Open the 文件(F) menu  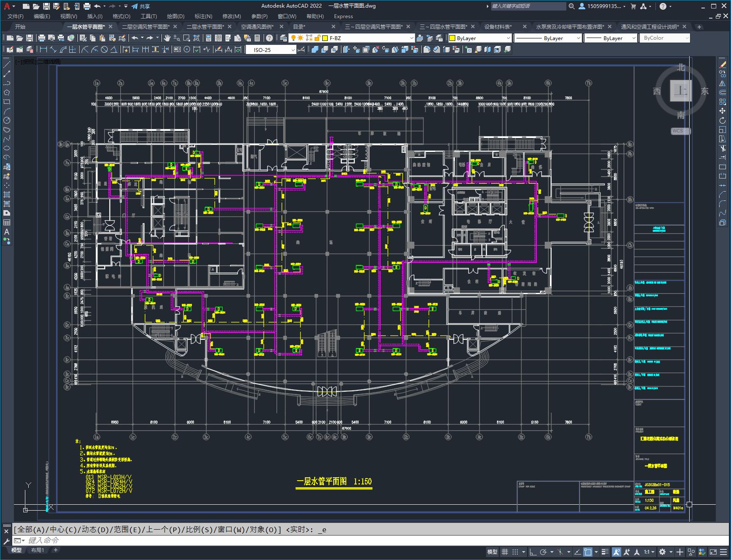tap(16, 16)
